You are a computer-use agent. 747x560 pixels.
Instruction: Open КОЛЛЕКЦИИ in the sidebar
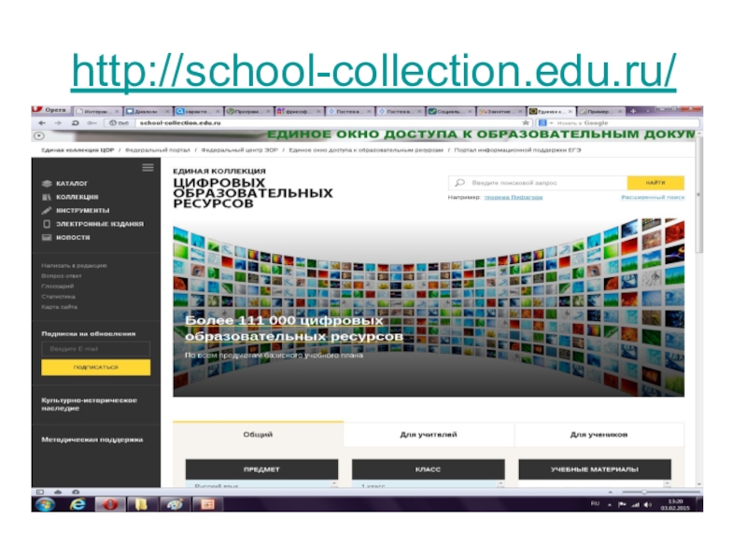coord(78,197)
